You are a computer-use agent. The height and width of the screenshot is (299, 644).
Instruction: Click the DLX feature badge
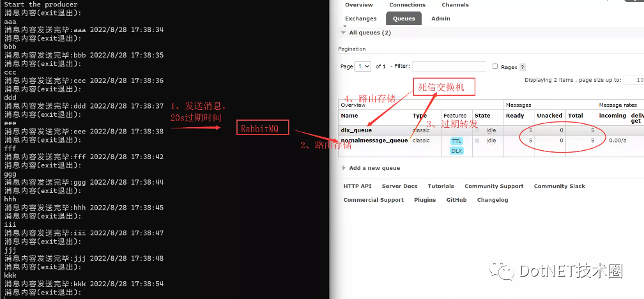[457, 151]
